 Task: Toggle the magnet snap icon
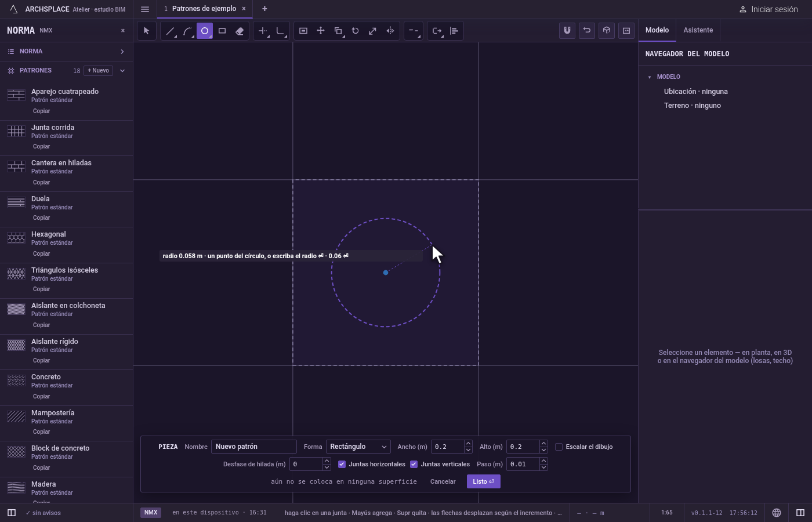(567, 31)
